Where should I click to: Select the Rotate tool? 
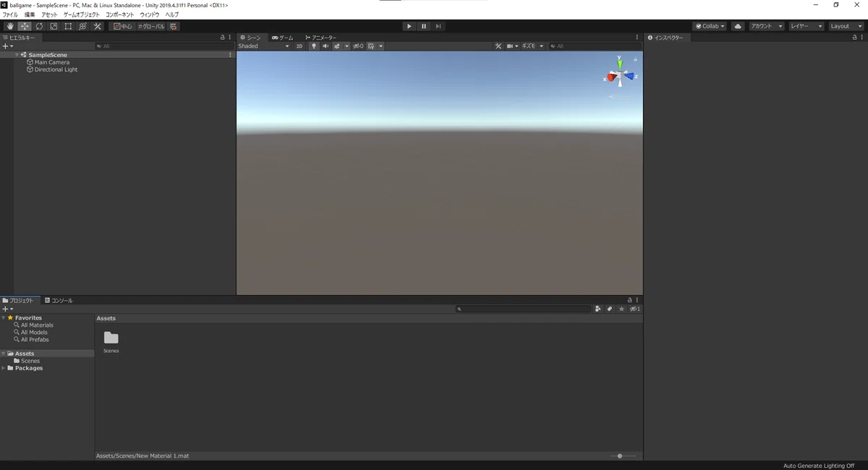[x=39, y=26]
